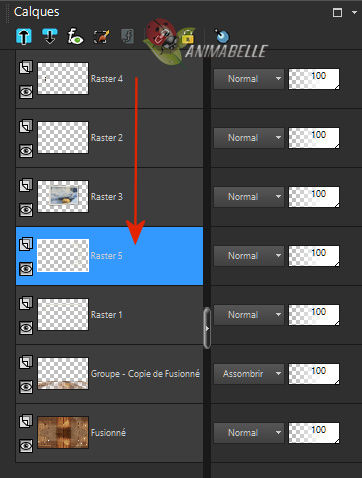Open blend mode dropdown for Raster 2

(249, 138)
